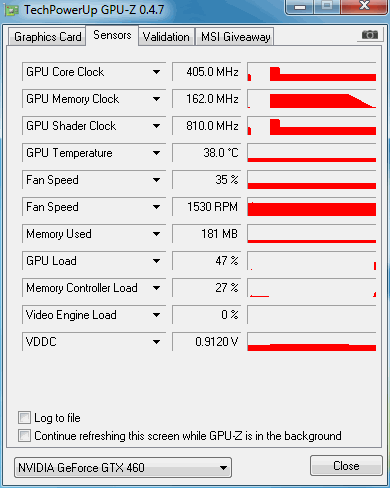
Task: Click the camera screenshot icon
Action: pyautogui.click(x=370, y=35)
